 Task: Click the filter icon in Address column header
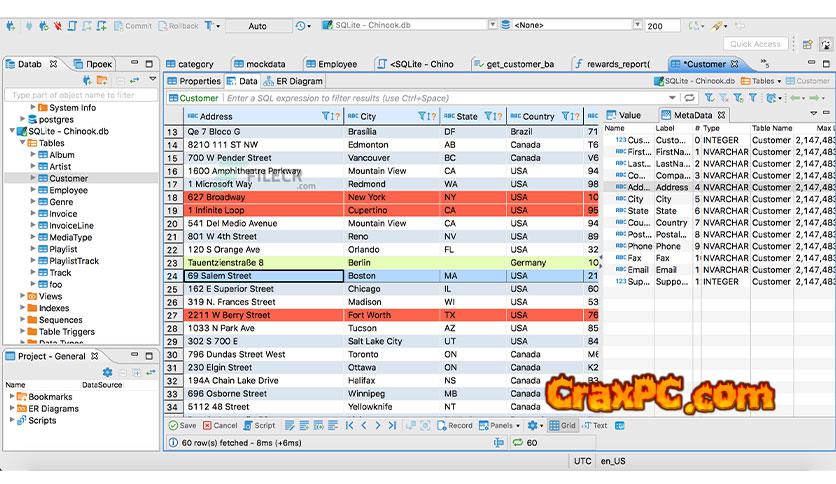click(327, 116)
